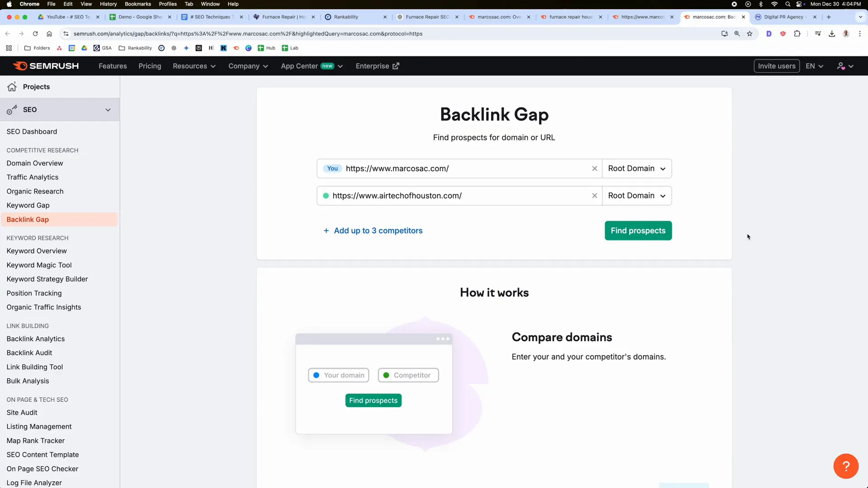Viewport: 868px width, 488px height.
Task: Open the Bookmarks menu
Action: pyautogui.click(x=137, y=4)
